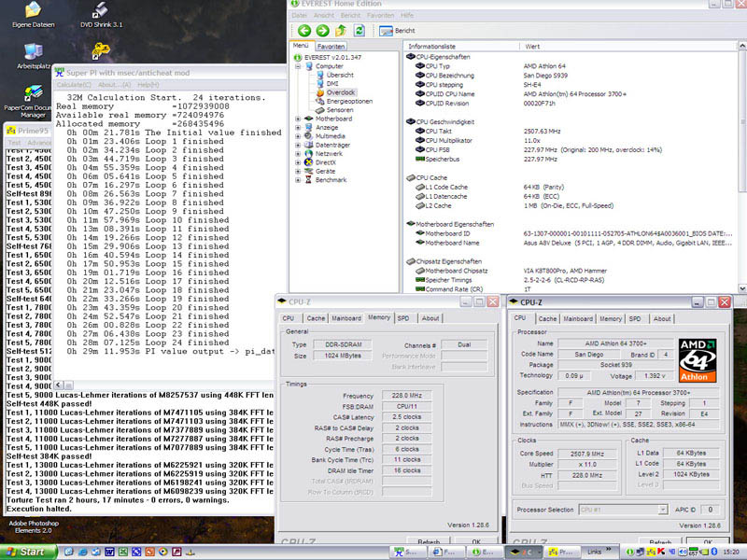This screenshot has width=747, height=560.
Task: Click the Wert column header
Action: 533,46
